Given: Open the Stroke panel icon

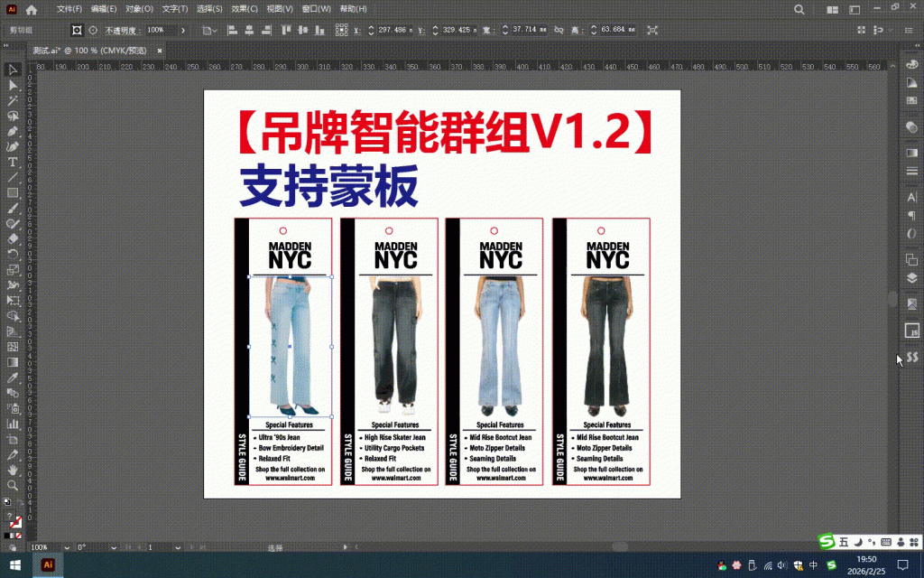Looking at the screenshot, I should [x=911, y=171].
